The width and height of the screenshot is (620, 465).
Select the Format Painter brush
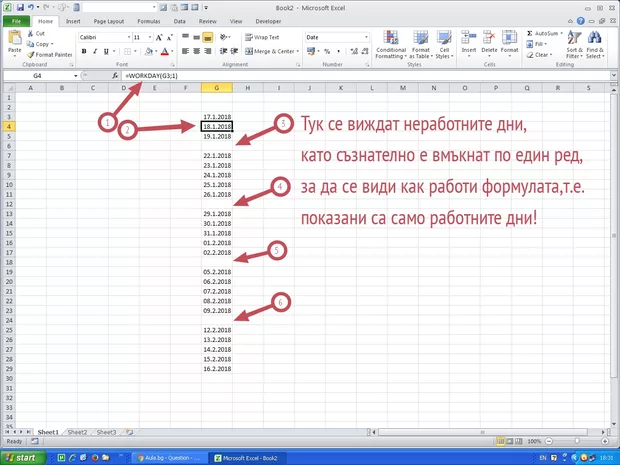pyautogui.click(x=31, y=55)
